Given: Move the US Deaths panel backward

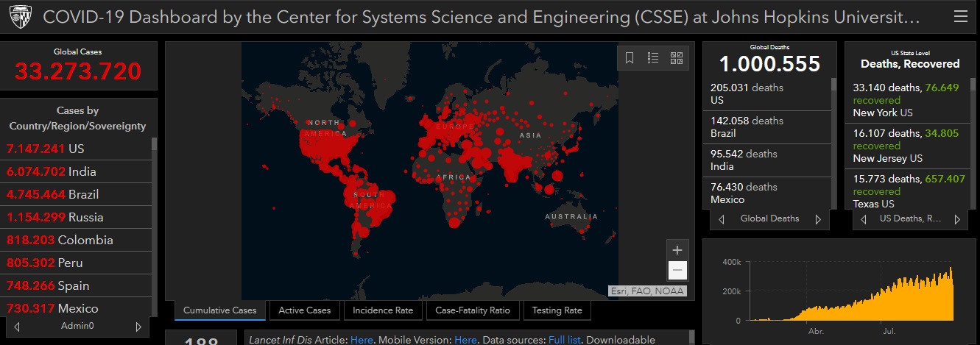Looking at the screenshot, I should point(864,219).
